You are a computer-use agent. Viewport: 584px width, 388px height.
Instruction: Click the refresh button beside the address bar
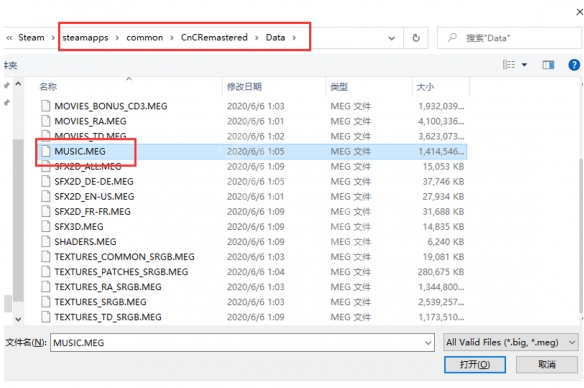click(416, 38)
